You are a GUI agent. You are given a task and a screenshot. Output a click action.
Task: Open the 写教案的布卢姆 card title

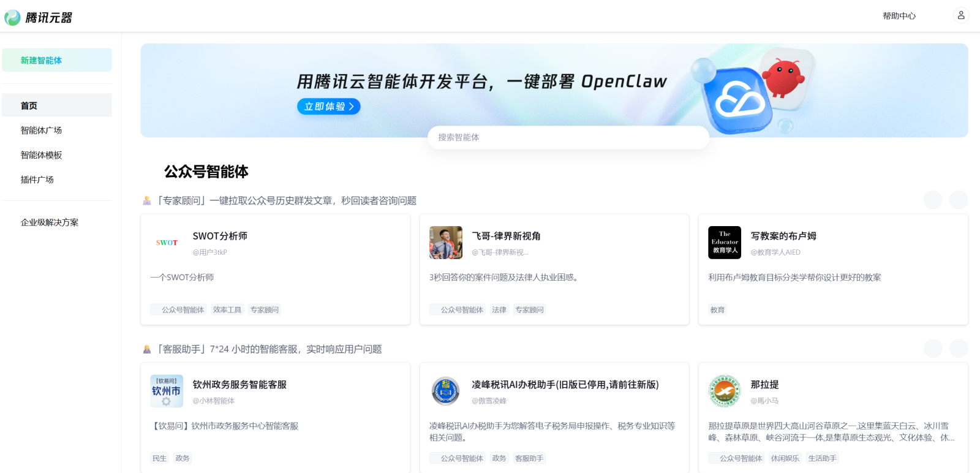783,236
